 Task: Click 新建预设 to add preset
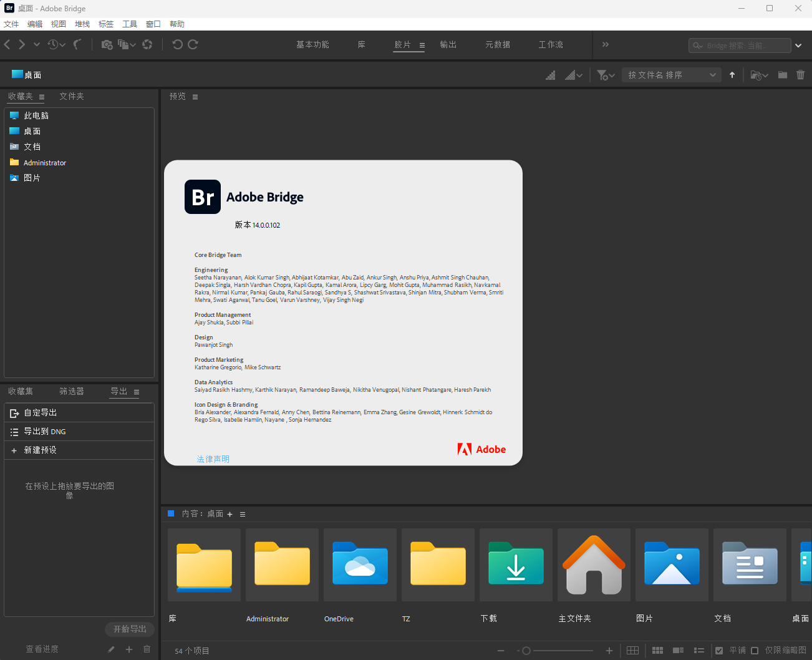click(79, 450)
